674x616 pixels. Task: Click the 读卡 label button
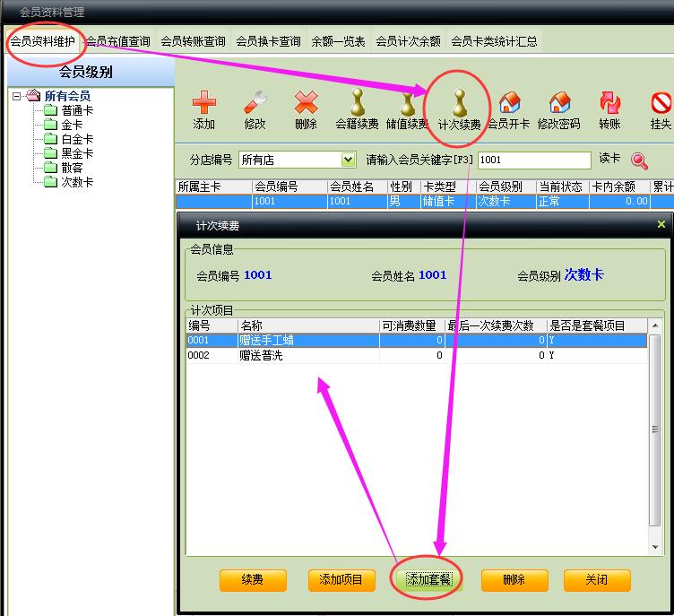pos(609,158)
